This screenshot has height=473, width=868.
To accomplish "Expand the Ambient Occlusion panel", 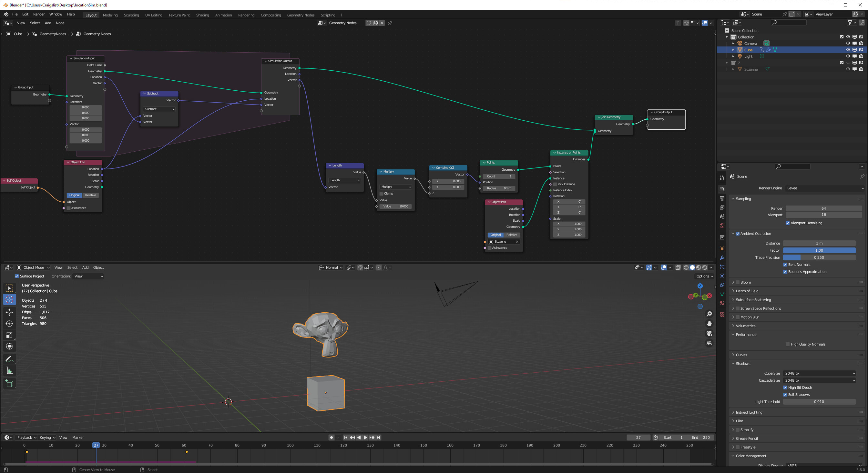I will pos(733,233).
